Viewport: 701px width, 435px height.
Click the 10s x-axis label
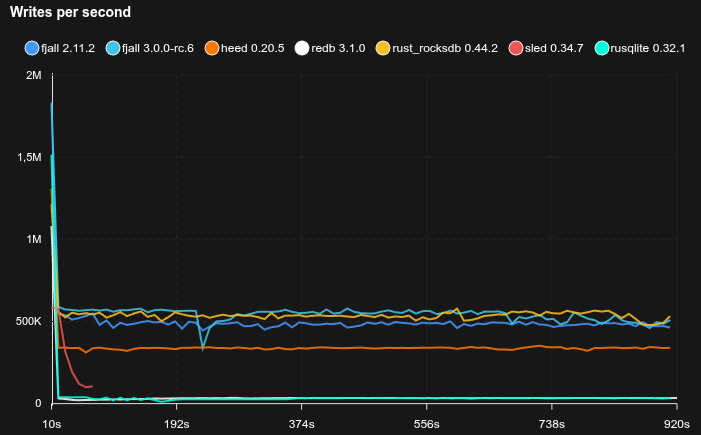pyautogui.click(x=51, y=423)
